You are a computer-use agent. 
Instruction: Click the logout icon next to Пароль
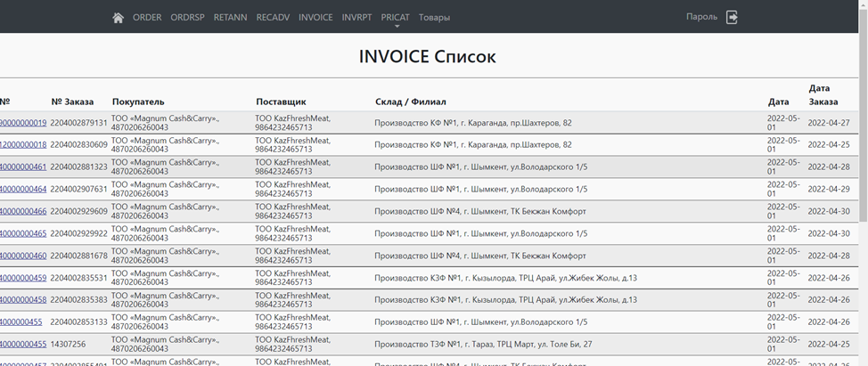[x=732, y=17]
